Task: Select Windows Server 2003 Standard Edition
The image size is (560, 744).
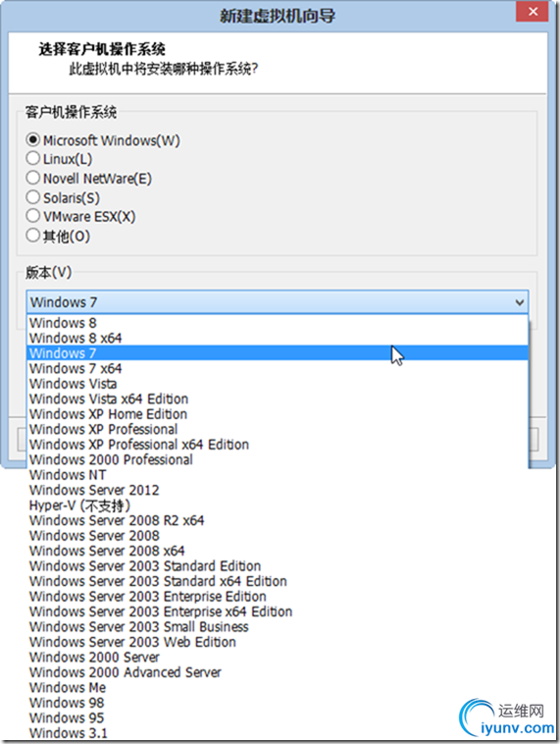Action: pyautogui.click(x=278, y=565)
